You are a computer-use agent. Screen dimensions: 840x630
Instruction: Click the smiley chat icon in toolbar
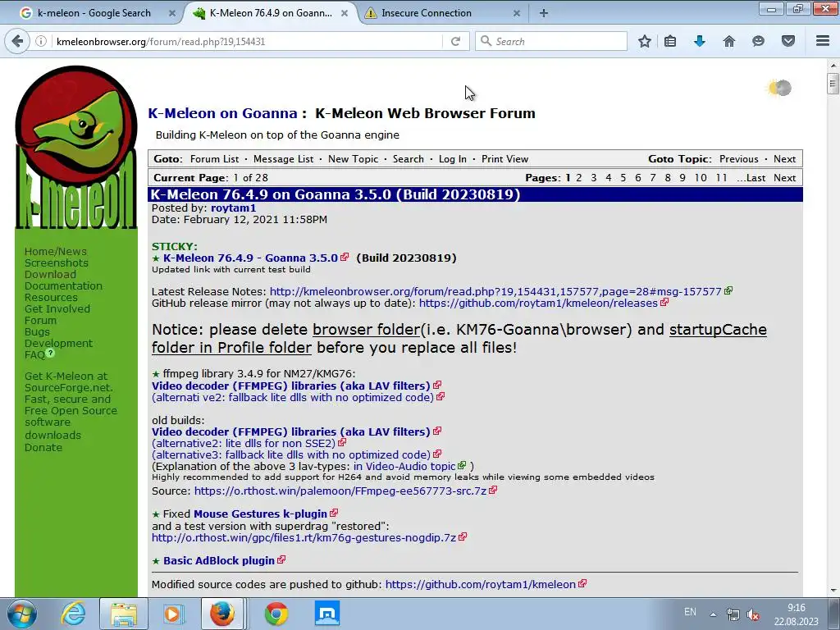click(758, 41)
